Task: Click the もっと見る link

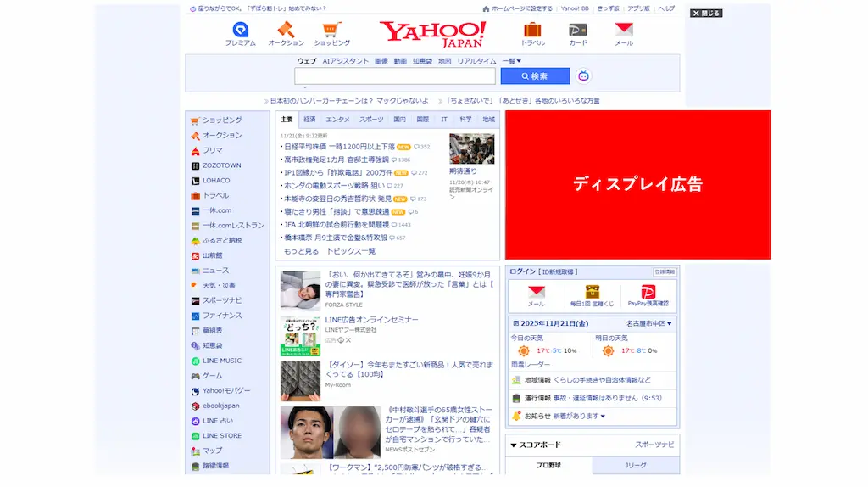Action: (x=301, y=251)
